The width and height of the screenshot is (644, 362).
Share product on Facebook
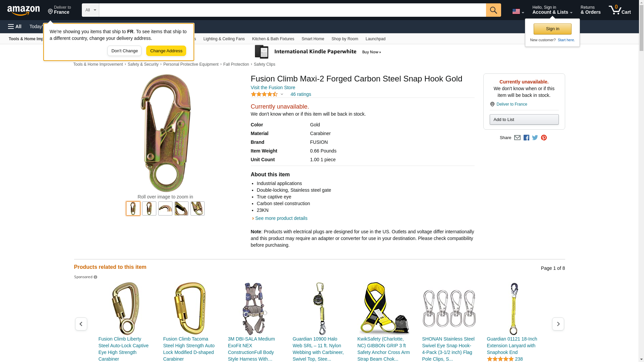click(x=526, y=138)
